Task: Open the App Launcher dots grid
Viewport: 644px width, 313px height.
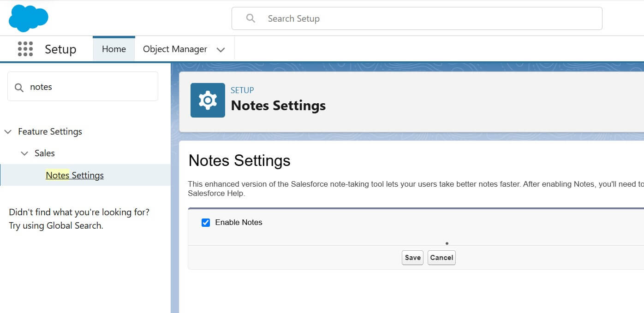Action: 25,49
